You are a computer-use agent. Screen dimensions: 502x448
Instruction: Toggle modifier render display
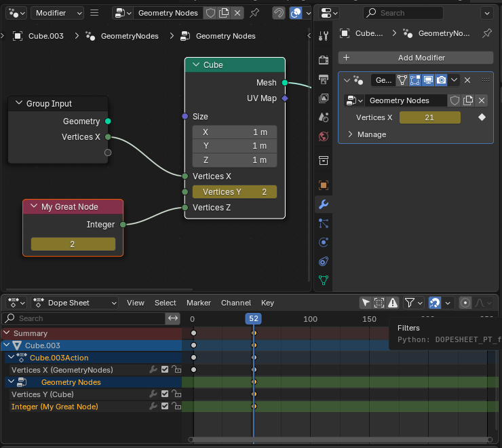(441, 80)
